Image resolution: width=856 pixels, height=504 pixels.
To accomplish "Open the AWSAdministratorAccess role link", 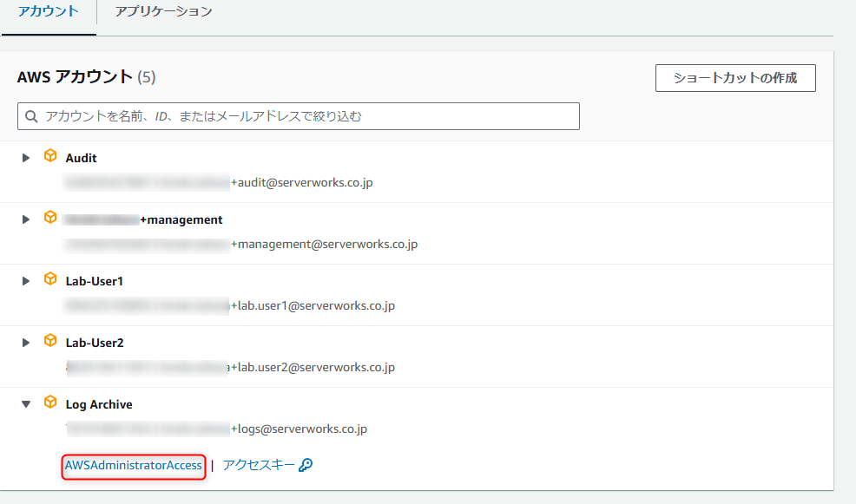I will click(x=133, y=465).
